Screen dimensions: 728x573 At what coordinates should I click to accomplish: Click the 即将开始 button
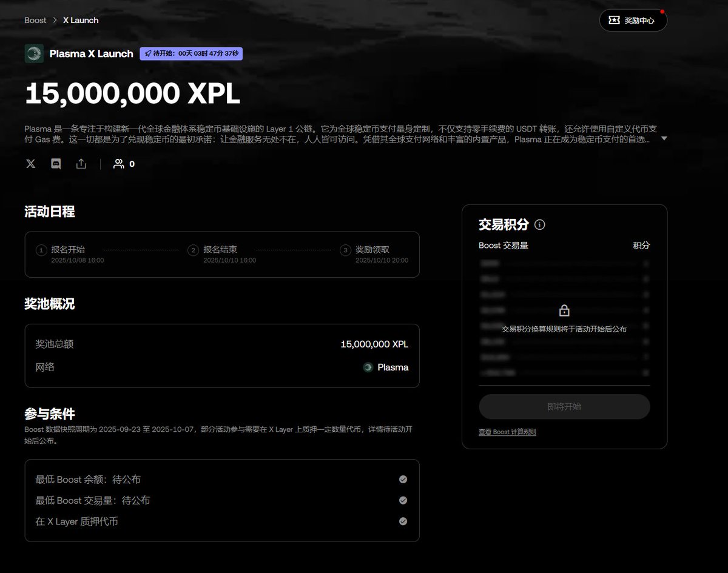pos(564,406)
